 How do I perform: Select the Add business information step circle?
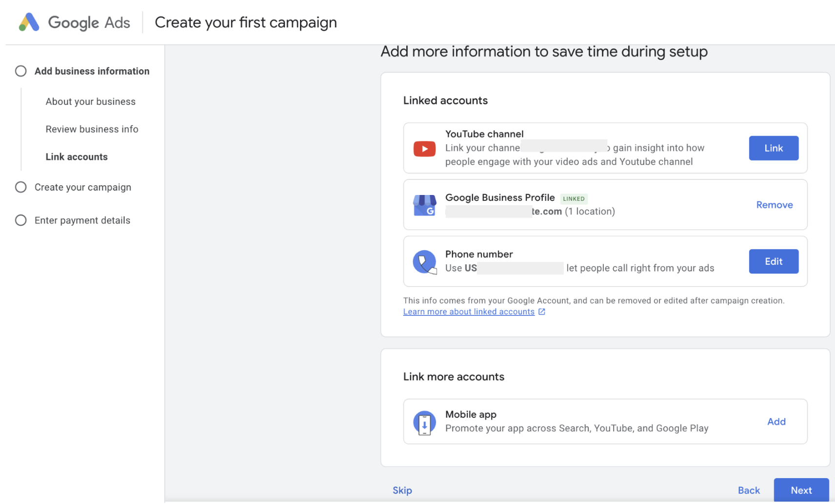point(21,71)
